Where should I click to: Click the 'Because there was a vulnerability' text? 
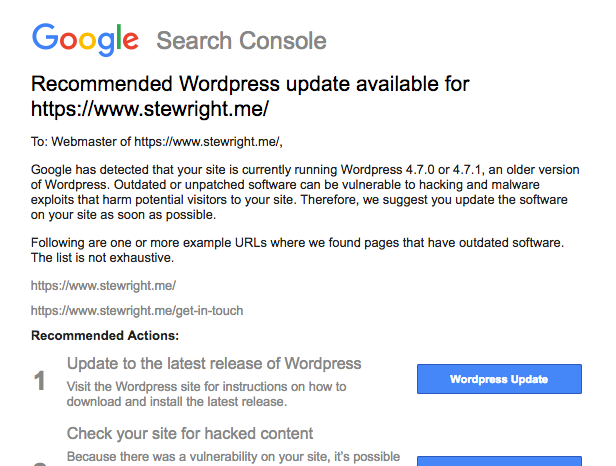(233, 457)
